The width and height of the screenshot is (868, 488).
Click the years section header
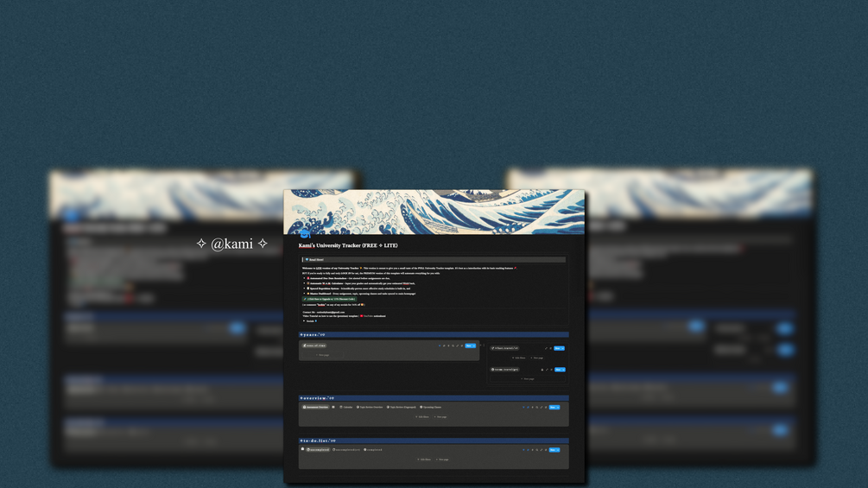434,335
